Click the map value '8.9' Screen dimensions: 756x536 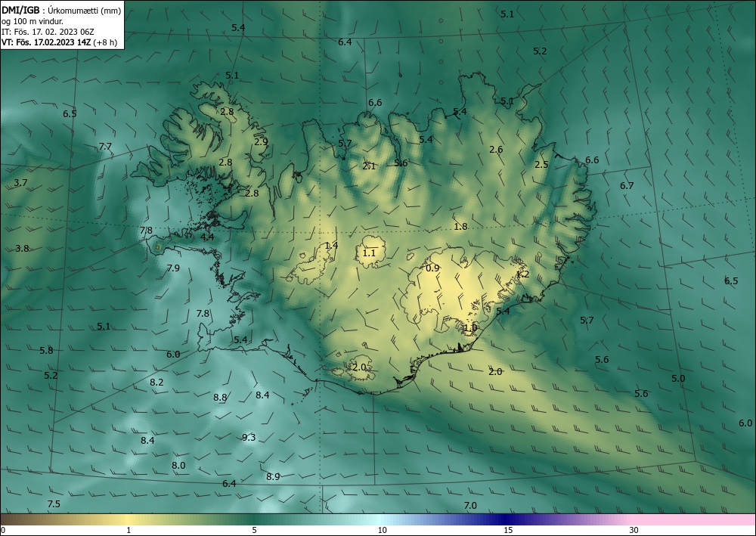click(273, 477)
